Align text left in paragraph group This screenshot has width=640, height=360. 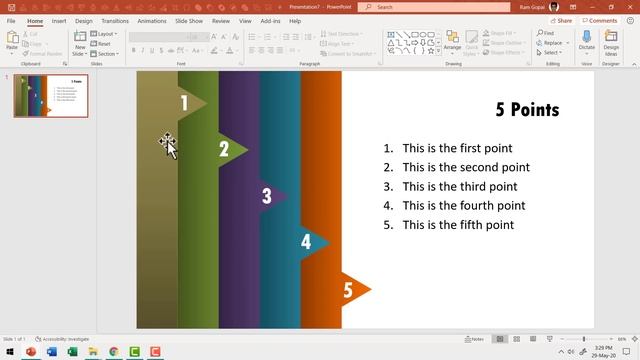[252, 51]
